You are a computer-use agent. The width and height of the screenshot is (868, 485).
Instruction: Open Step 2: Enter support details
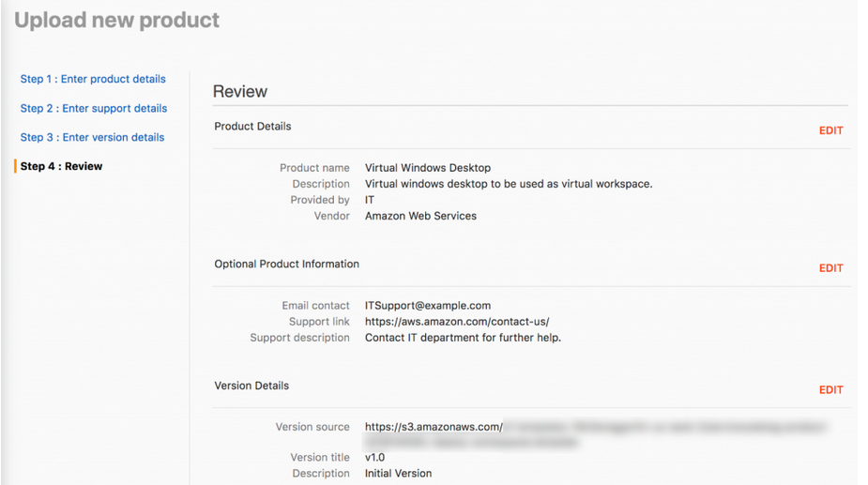[x=94, y=109]
